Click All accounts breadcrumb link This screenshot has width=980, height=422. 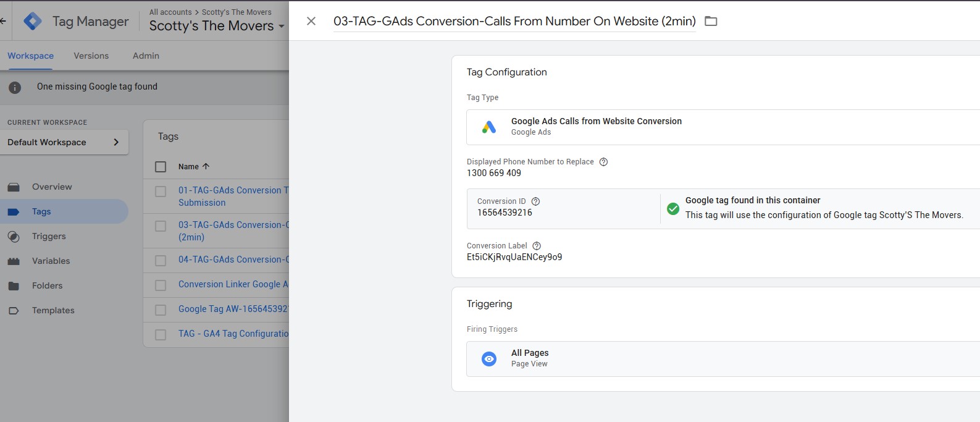pos(170,12)
